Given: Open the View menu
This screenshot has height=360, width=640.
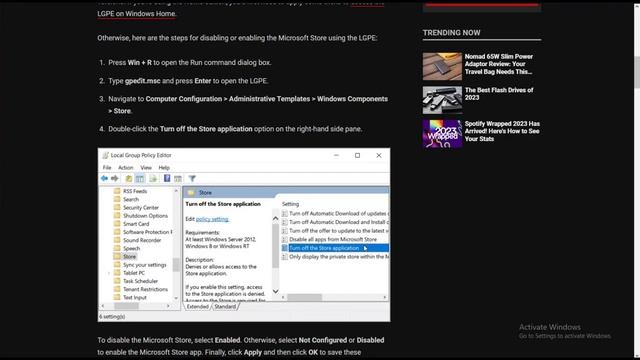Looking at the screenshot, I should [146, 167].
